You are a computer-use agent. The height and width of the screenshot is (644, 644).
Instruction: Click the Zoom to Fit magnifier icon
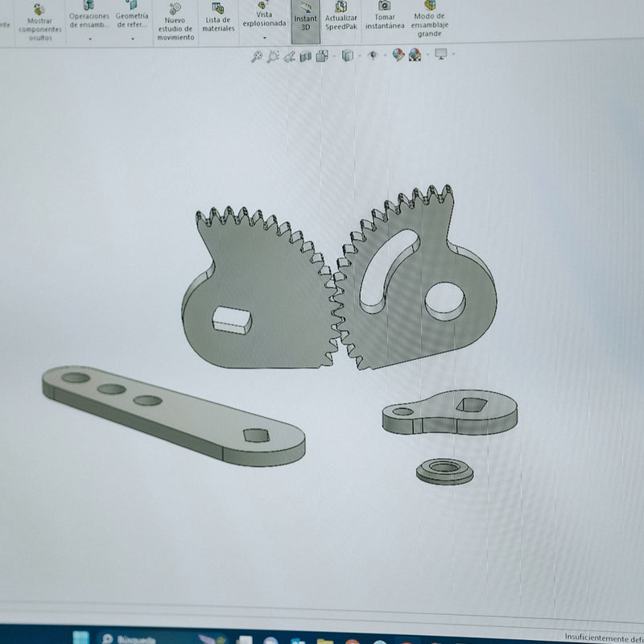(257, 56)
